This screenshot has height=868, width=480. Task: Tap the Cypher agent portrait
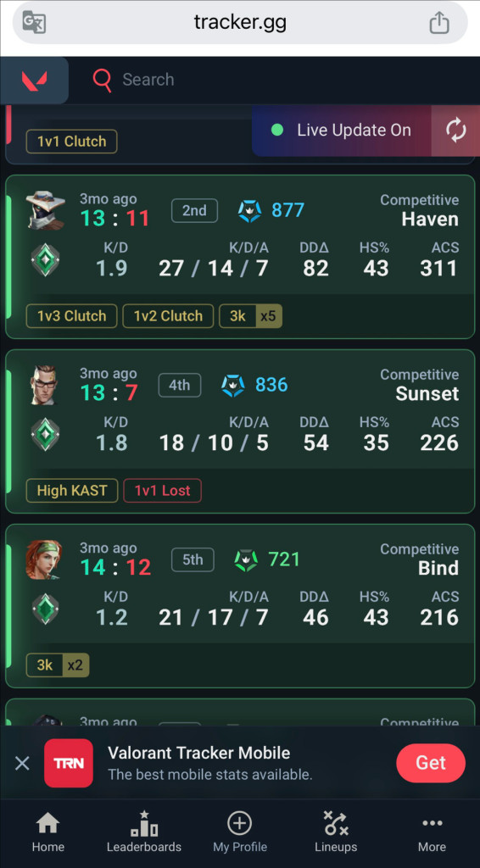tap(46, 210)
